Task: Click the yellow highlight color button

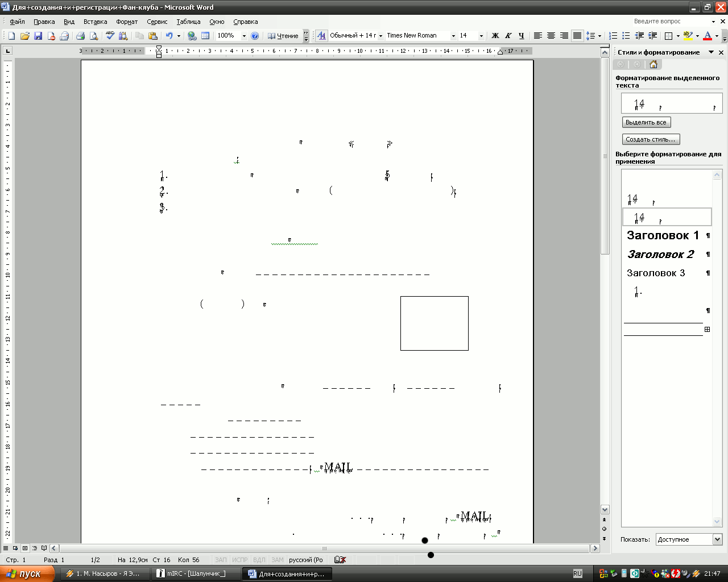Action: pos(688,36)
